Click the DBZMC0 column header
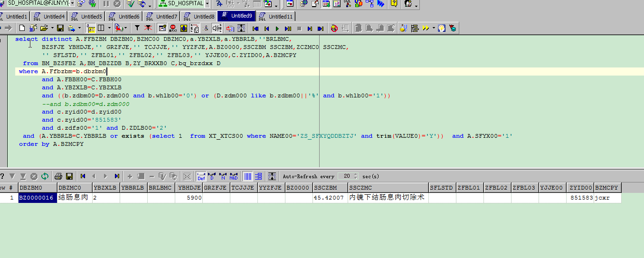Screen dimensions: 644x258 pyautogui.click(x=74, y=188)
